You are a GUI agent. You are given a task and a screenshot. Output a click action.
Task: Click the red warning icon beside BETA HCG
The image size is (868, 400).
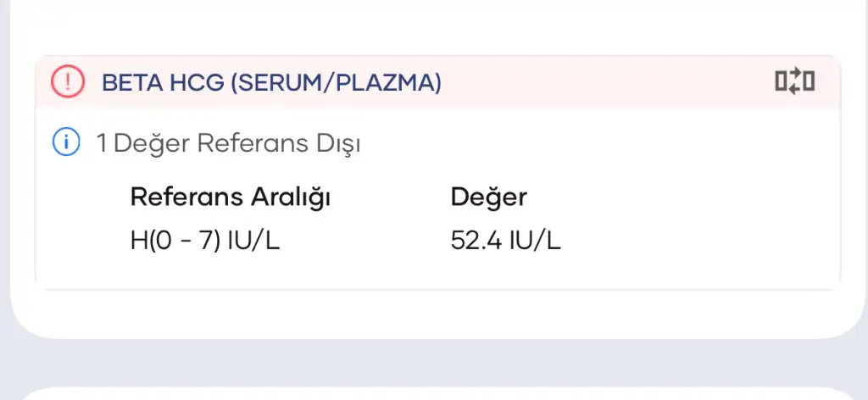(x=64, y=82)
